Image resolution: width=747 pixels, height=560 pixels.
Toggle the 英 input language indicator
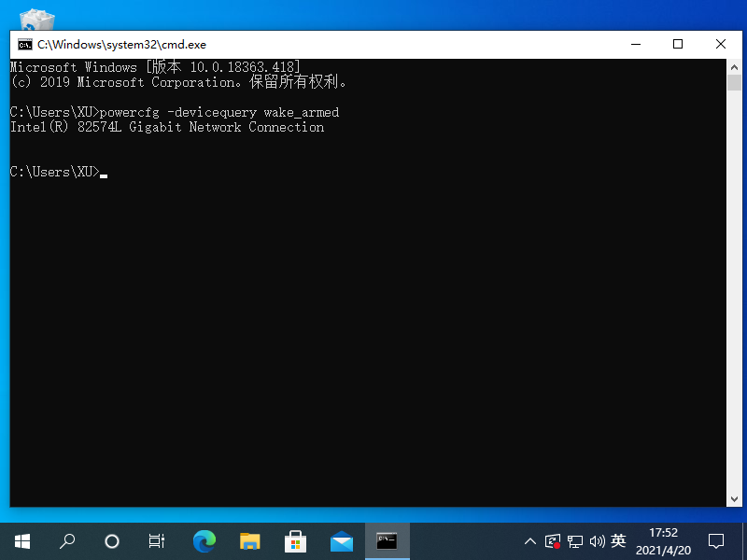point(618,540)
